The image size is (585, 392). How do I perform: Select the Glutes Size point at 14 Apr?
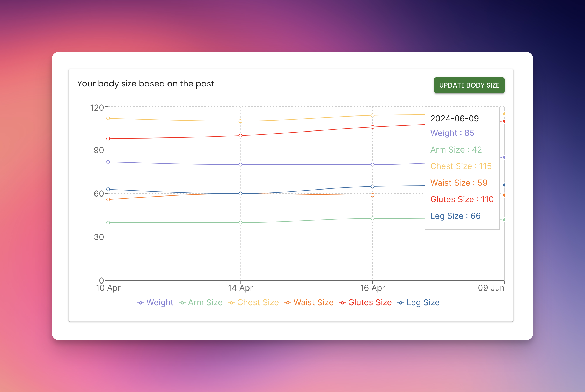pos(240,136)
